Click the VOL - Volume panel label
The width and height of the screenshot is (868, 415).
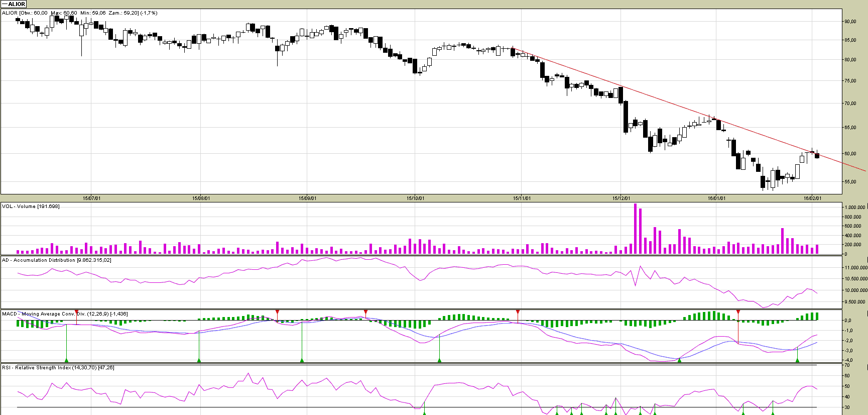point(31,206)
